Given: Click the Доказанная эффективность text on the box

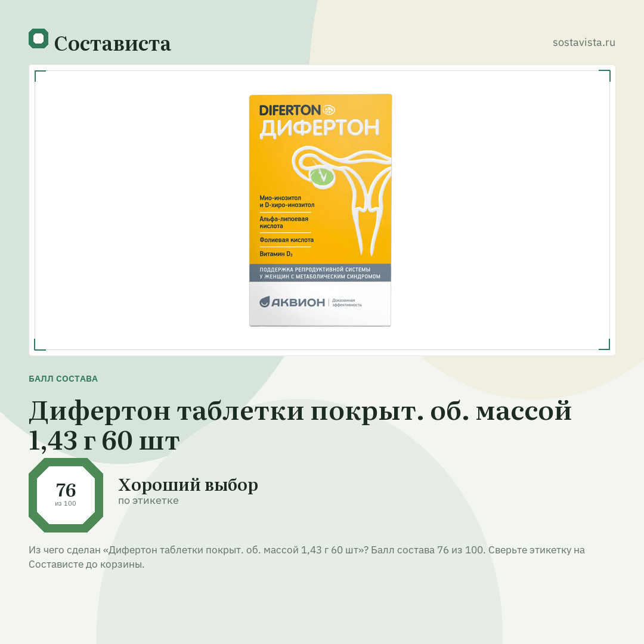Looking at the screenshot, I should [x=346, y=303].
